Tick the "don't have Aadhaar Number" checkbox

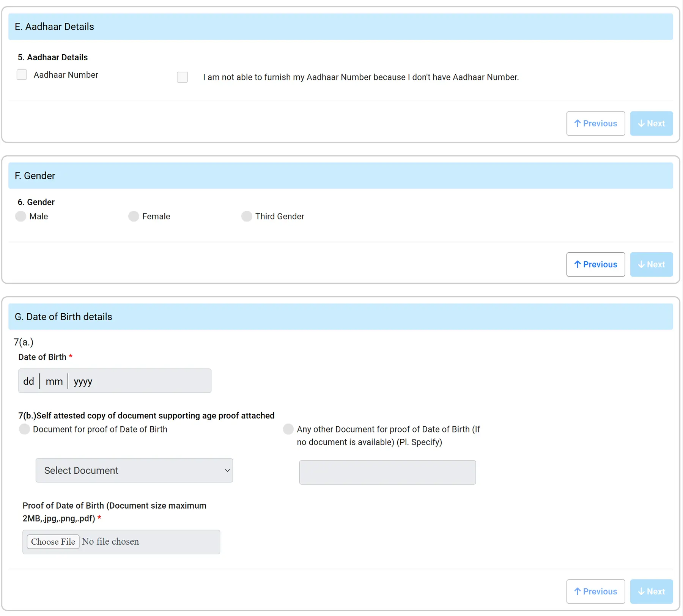pyautogui.click(x=183, y=77)
